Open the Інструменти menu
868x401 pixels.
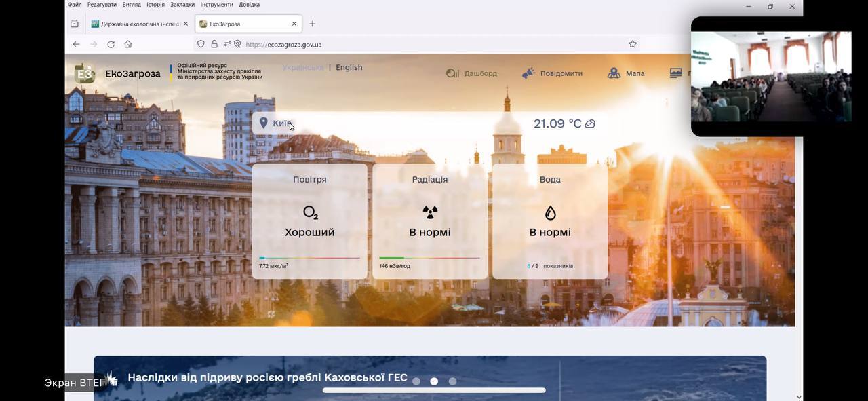pyautogui.click(x=216, y=5)
